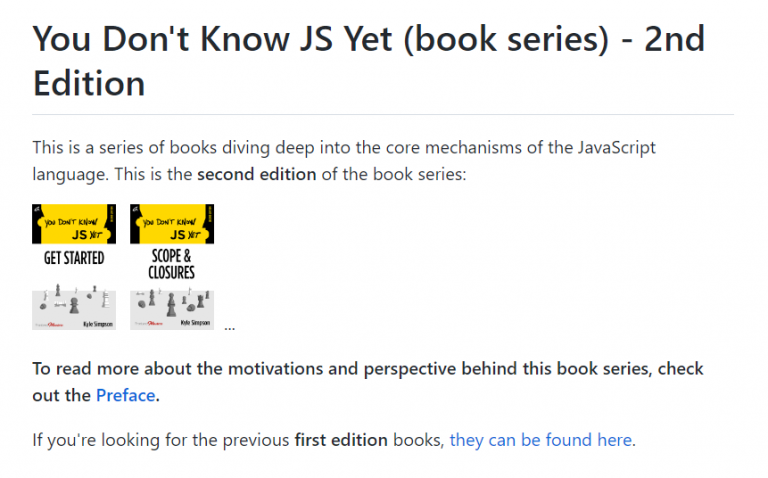The height and width of the screenshot is (478, 768).
Task: Open the Preface link
Action: pyautogui.click(x=125, y=395)
